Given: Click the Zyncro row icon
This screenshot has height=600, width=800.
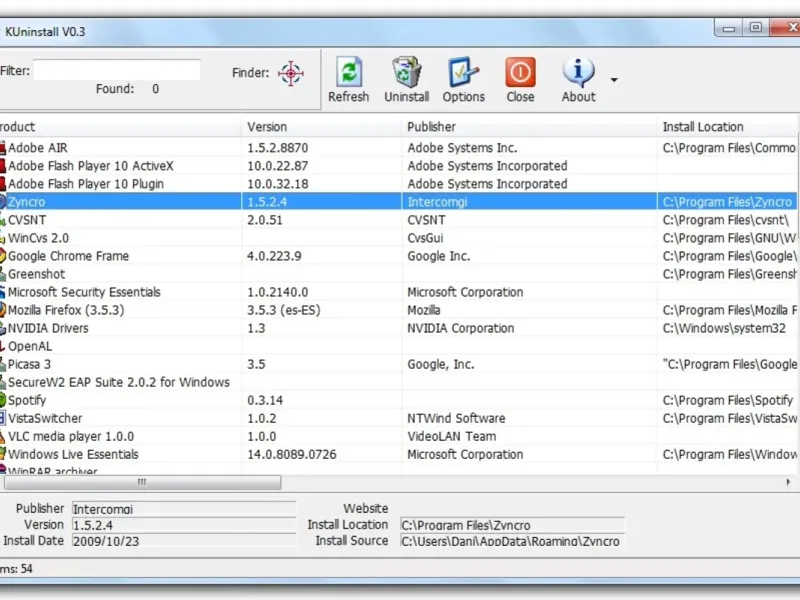Looking at the screenshot, I should coord(3,202).
